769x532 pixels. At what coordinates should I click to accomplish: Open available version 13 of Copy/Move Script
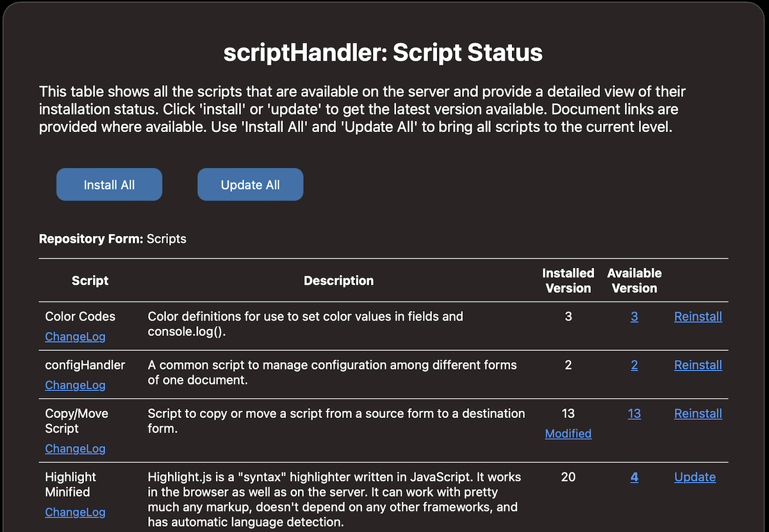634,414
